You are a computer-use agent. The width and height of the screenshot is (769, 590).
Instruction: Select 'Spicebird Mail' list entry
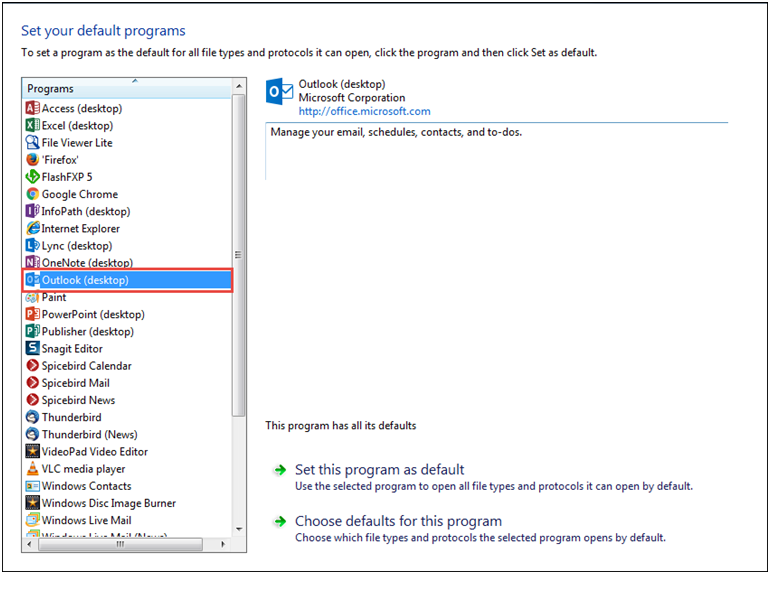[76, 383]
